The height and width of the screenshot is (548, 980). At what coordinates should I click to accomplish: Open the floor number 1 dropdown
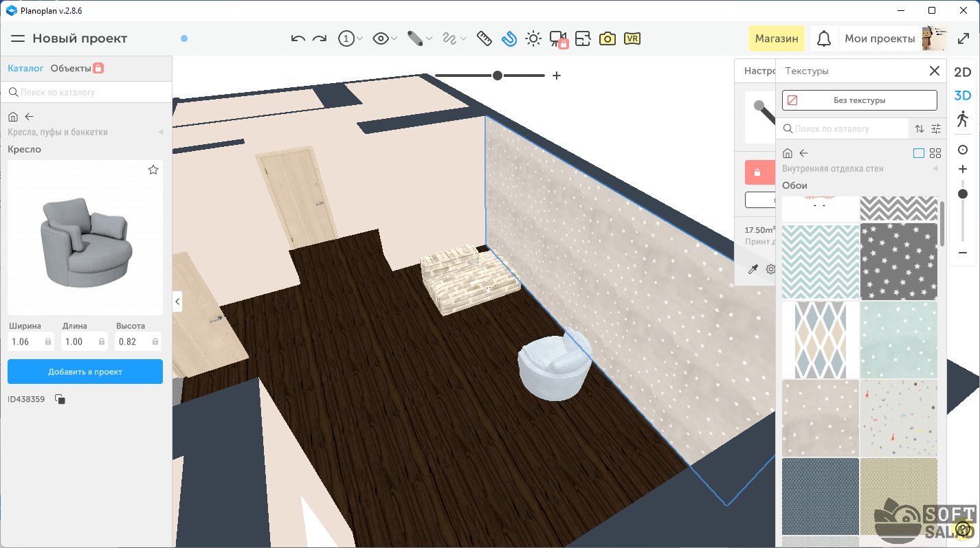coord(350,38)
